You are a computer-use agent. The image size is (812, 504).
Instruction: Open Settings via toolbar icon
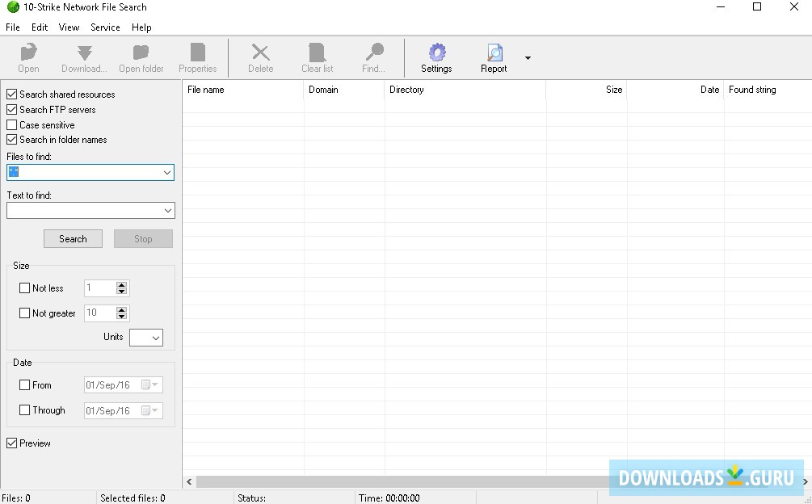pos(436,57)
